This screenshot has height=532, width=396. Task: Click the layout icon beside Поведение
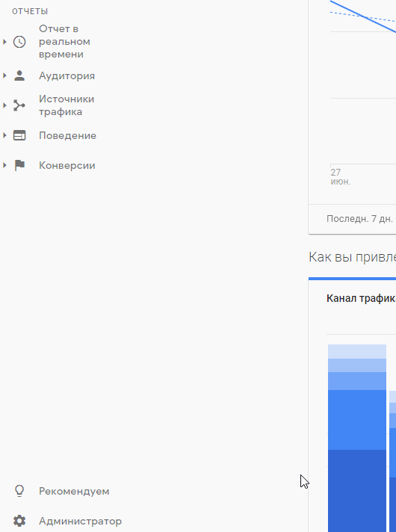[19, 135]
